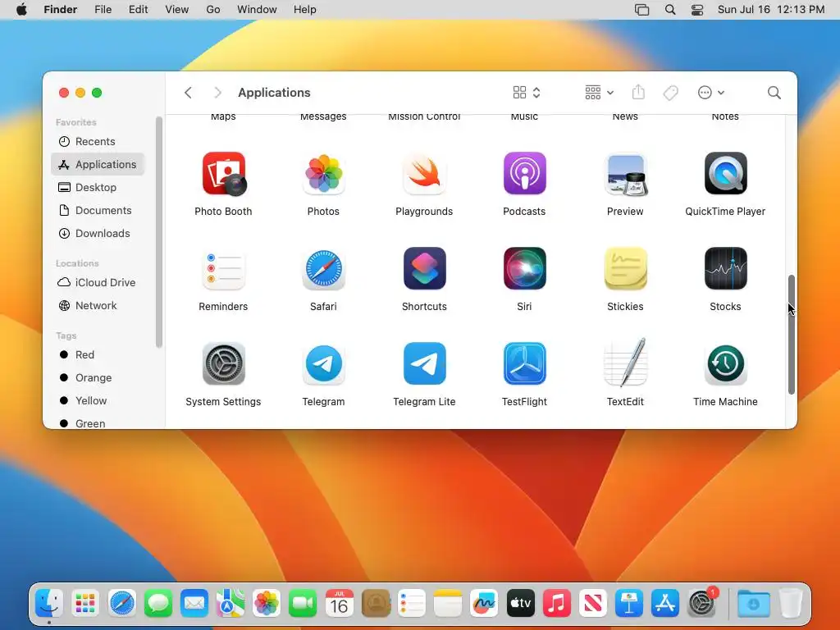Open the Edit menu

138,10
